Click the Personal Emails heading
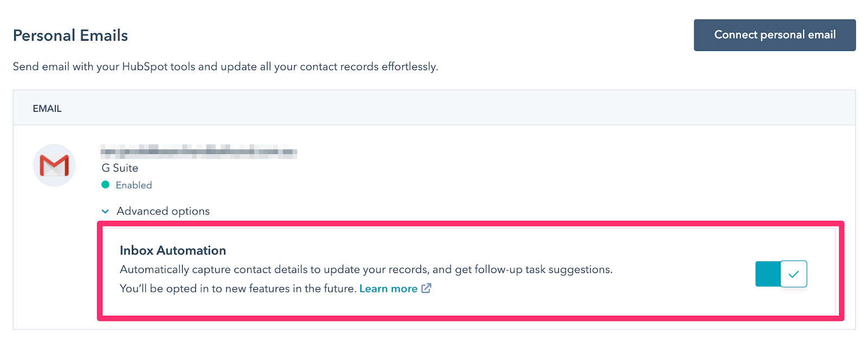This screenshot has height=337, width=868. coord(71,36)
